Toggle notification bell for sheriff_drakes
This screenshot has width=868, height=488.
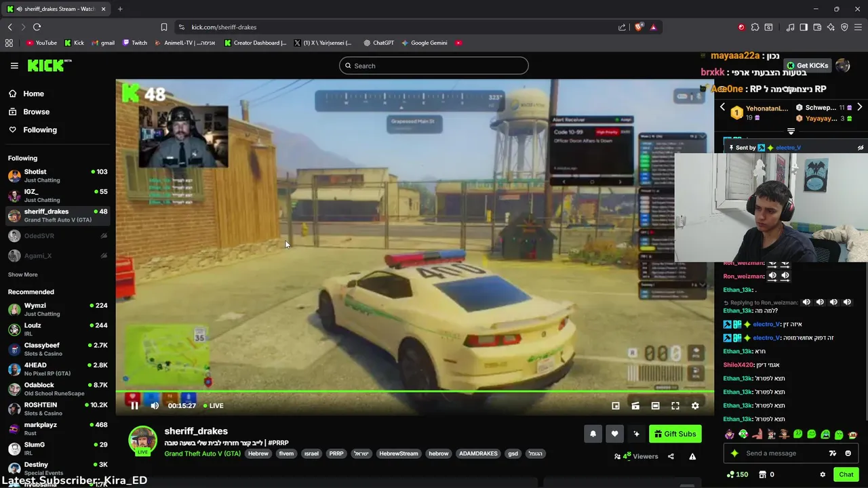click(x=593, y=434)
